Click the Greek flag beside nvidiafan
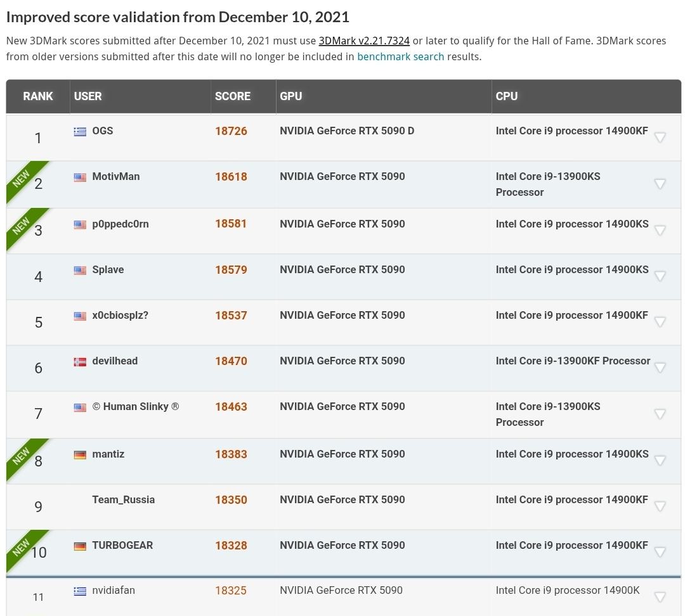This screenshot has height=616, width=685. pyautogui.click(x=80, y=591)
